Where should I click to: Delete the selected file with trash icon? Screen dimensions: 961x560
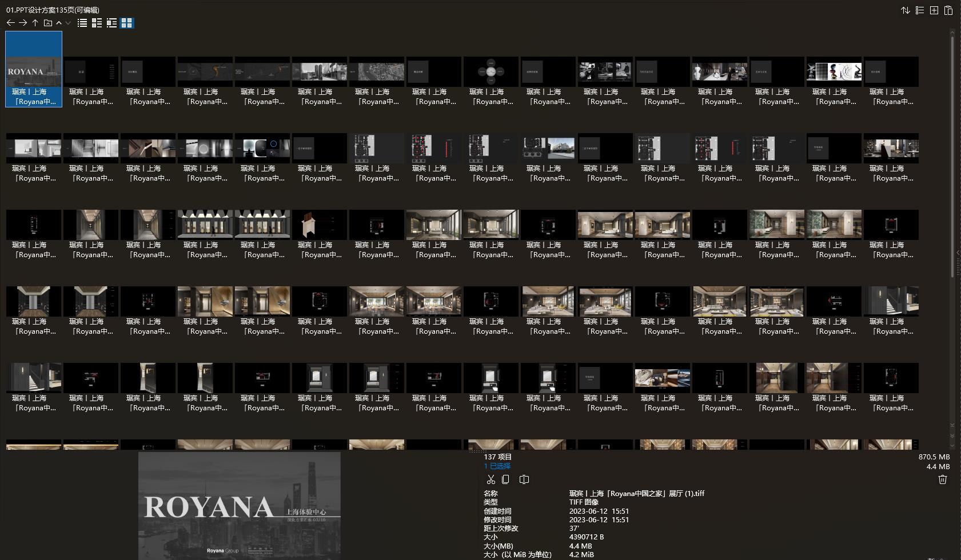click(x=942, y=479)
